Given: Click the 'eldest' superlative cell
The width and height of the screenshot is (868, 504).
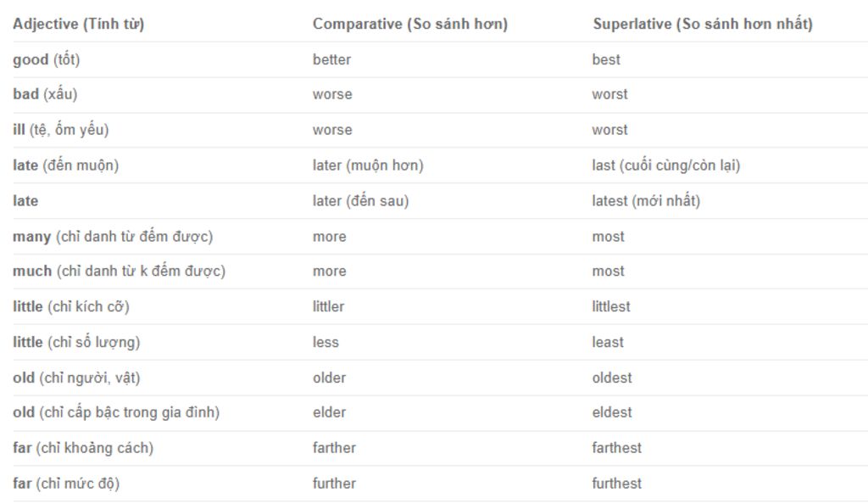Looking at the screenshot, I should coord(612,412).
